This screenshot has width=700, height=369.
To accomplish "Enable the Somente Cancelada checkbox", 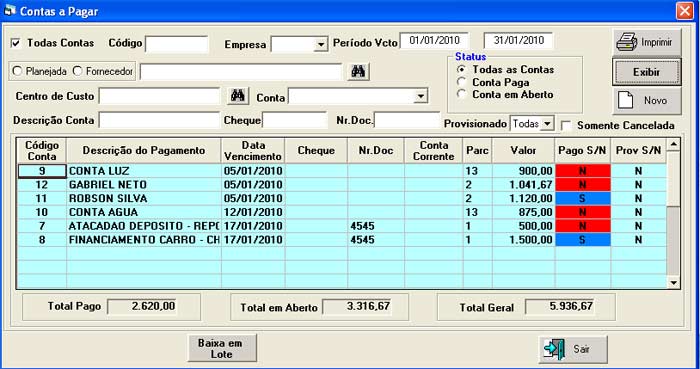I will point(566,126).
